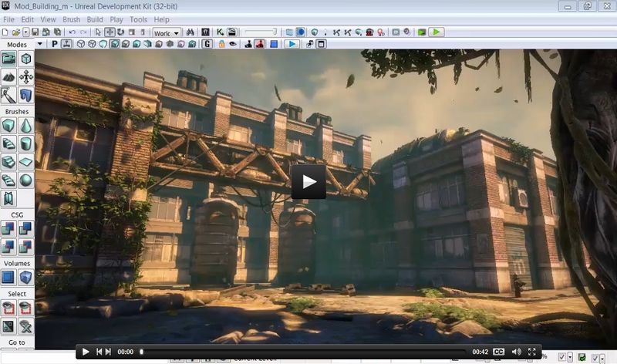Enter fullscreen on the video player
Screen dimensions: 617x364
click(x=532, y=352)
